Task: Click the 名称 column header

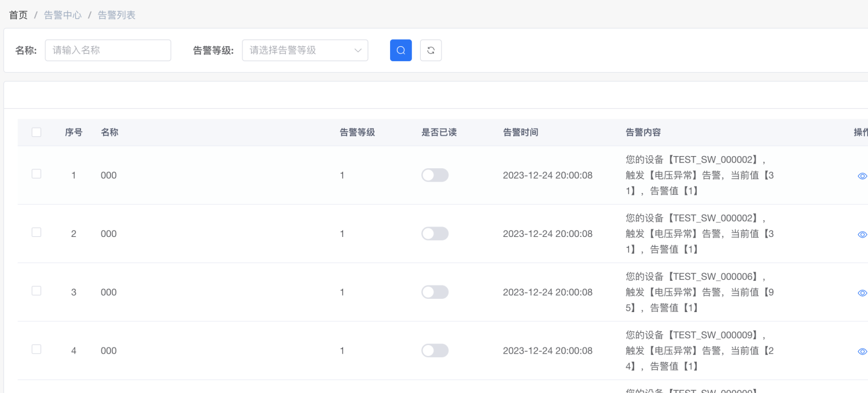Action: (x=109, y=132)
